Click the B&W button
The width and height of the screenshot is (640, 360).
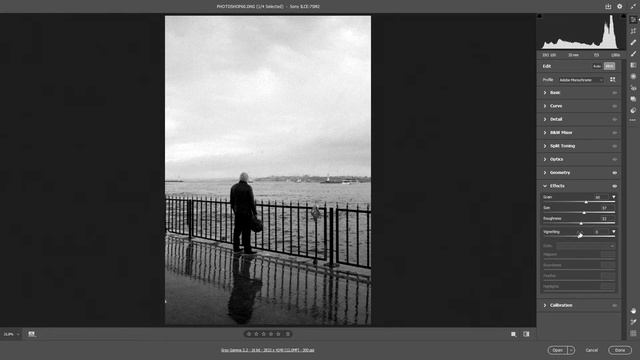click(x=609, y=66)
